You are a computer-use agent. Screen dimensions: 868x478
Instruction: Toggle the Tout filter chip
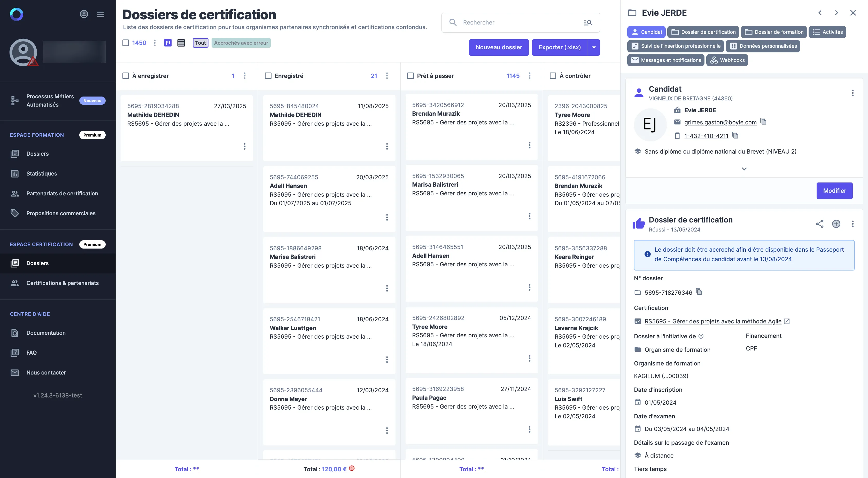(200, 43)
